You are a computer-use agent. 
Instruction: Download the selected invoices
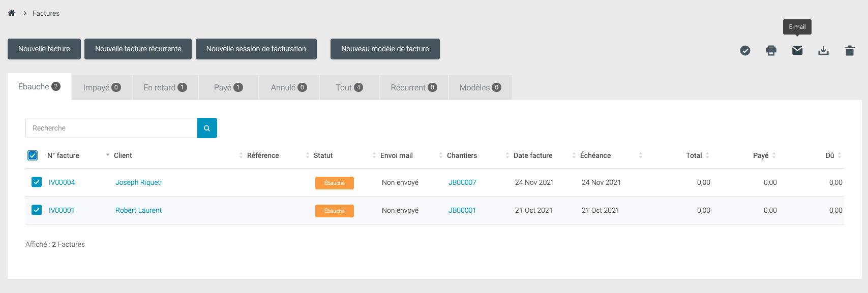(x=823, y=50)
